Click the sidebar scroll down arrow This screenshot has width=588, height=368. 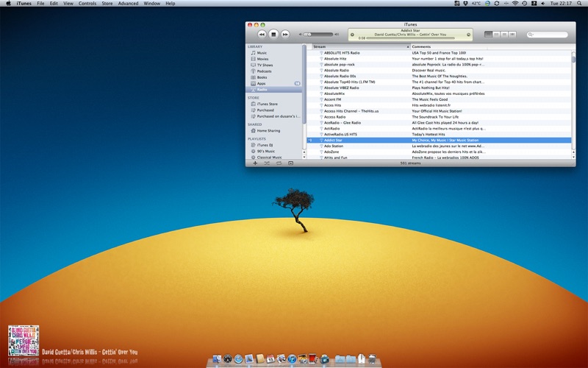304,157
